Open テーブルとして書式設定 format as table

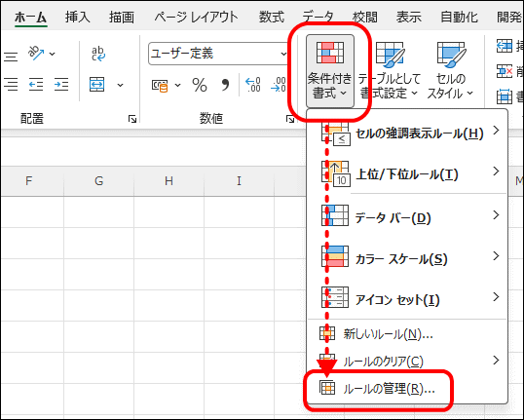(389, 71)
